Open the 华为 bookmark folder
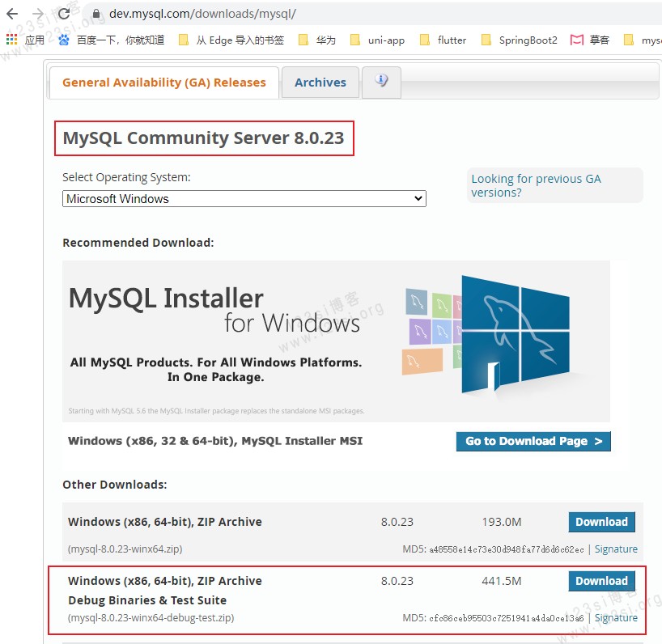 (317, 40)
